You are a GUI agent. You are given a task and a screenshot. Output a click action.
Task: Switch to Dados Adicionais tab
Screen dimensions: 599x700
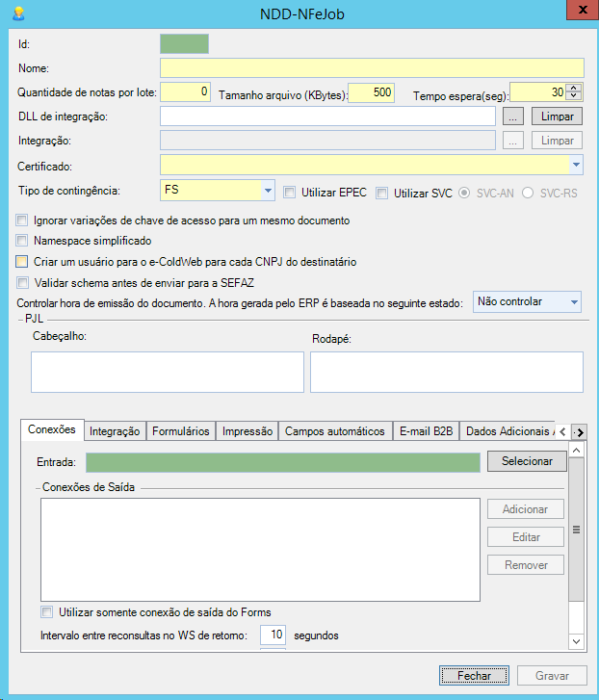(508, 431)
